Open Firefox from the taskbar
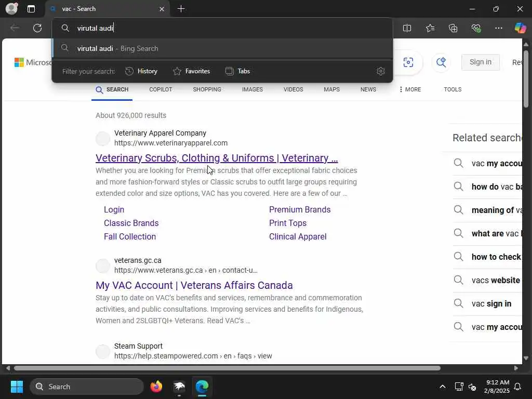Screen dimensions: 532x399 [x=156, y=387]
